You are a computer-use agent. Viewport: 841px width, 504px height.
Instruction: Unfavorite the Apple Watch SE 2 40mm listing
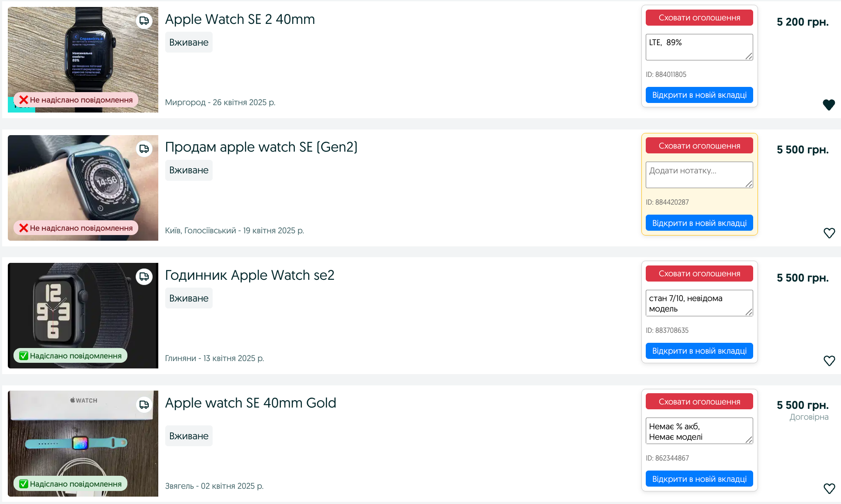pos(829,105)
